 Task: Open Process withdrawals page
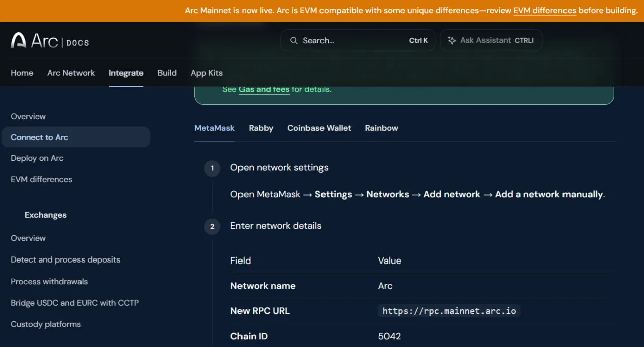(49, 281)
